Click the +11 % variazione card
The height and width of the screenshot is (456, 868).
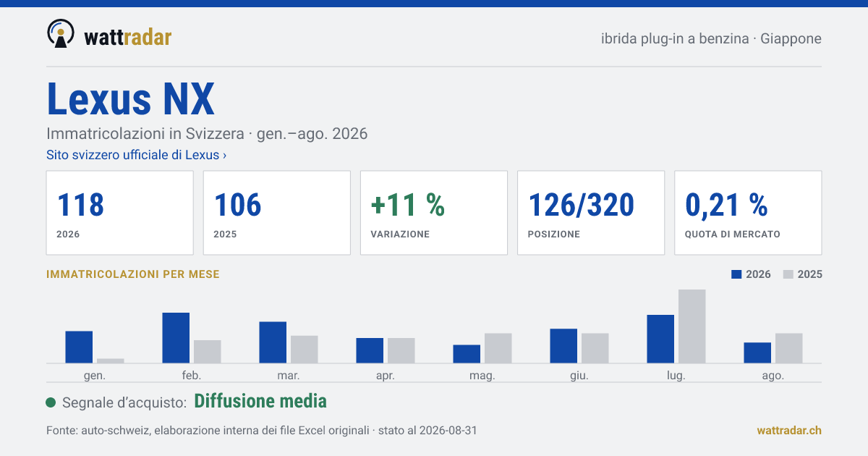click(x=434, y=213)
